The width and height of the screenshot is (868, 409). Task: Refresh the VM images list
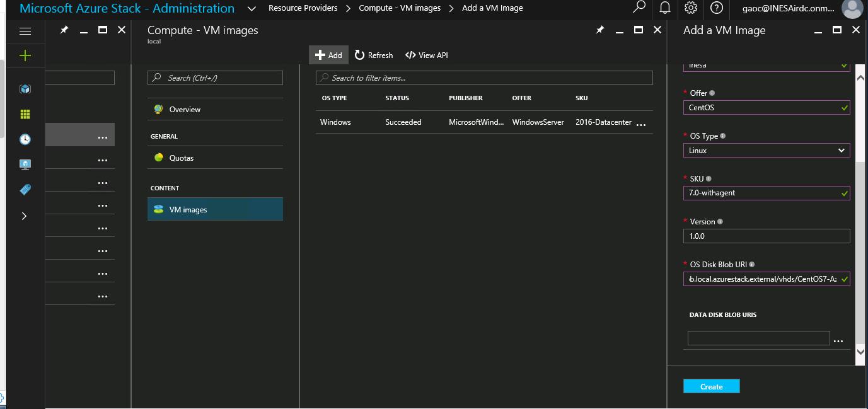pyautogui.click(x=374, y=55)
